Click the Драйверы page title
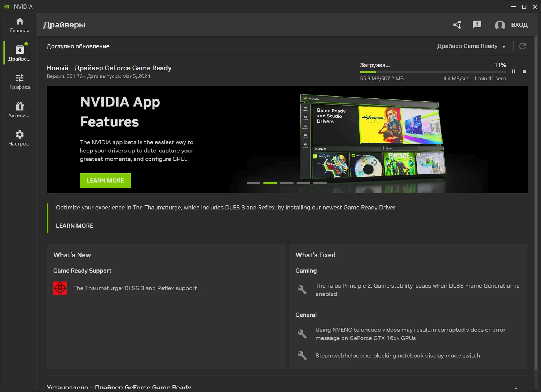The image size is (541, 392). pos(64,25)
